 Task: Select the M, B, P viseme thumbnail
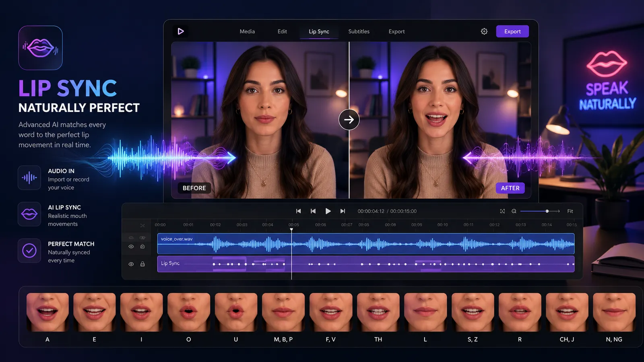tap(283, 312)
